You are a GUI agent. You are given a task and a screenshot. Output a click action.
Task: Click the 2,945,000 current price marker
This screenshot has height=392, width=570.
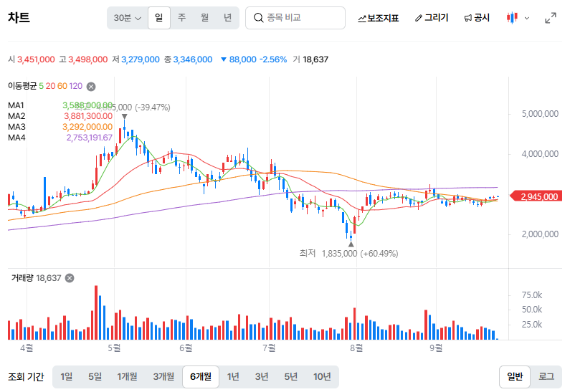point(536,196)
